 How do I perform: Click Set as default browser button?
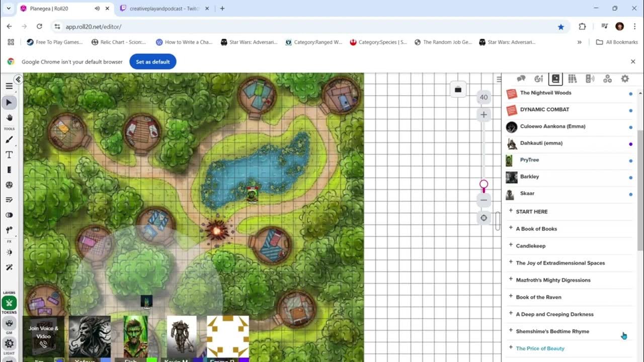coord(153,62)
